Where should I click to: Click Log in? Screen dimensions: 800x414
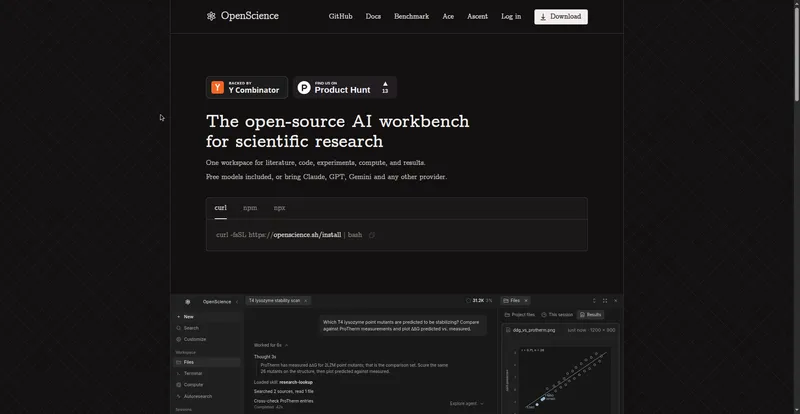(x=511, y=16)
